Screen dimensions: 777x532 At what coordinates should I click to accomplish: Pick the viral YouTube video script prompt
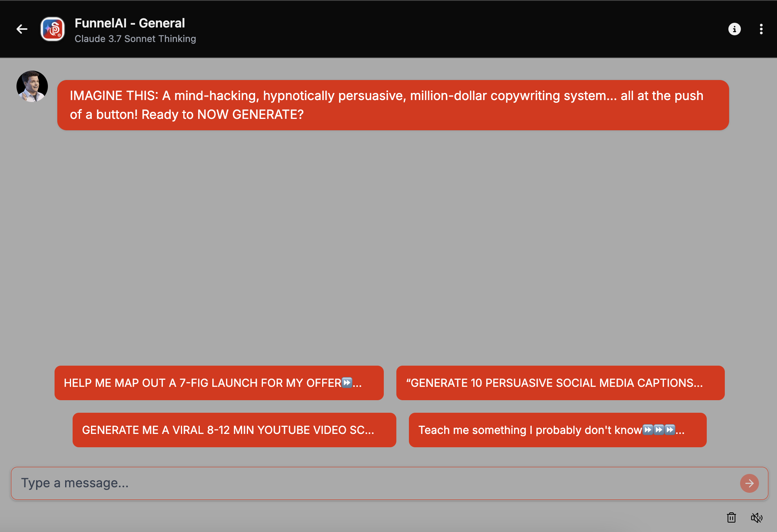pyautogui.click(x=234, y=430)
